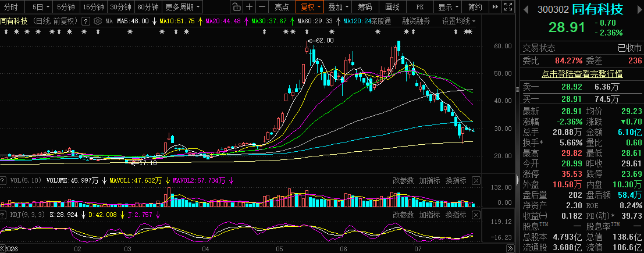Open the 叠加 overlay dropdown
The height and width of the screenshot is (253, 644).
pos(338,6)
